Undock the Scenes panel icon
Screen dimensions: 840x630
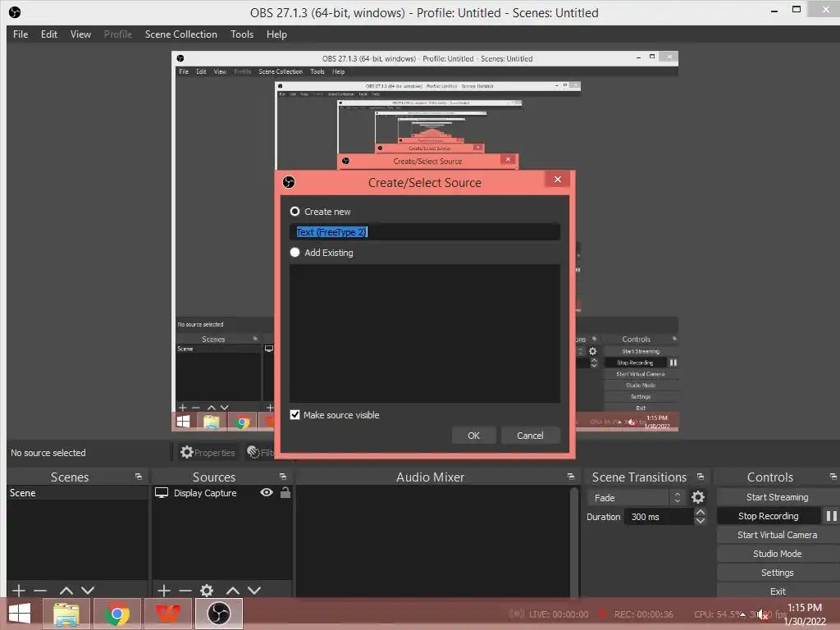[139, 477]
